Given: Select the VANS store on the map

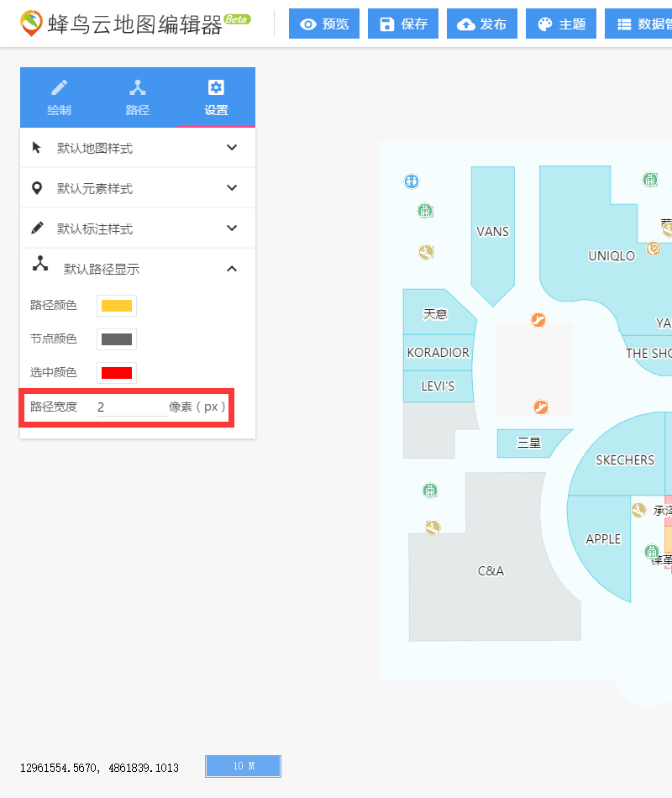Looking at the screenshot, I should tap(492, 232).
